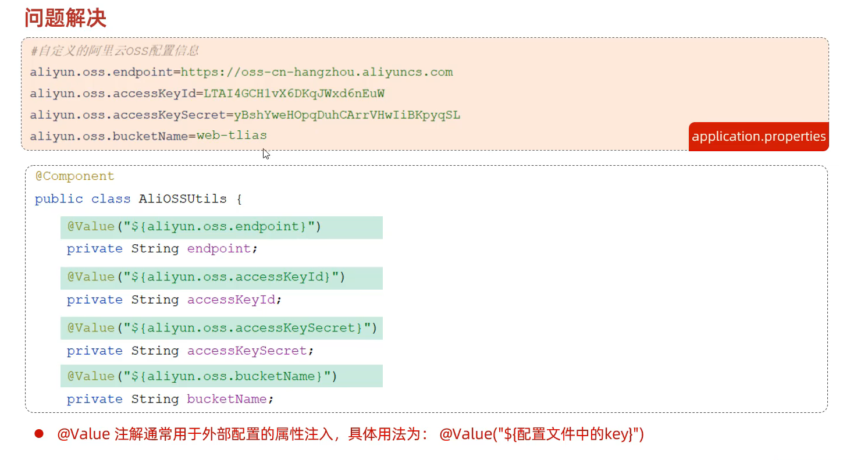Click the private String endpoint field
Viewport: 868px width, 460px height.
click(x=162, y=249)
